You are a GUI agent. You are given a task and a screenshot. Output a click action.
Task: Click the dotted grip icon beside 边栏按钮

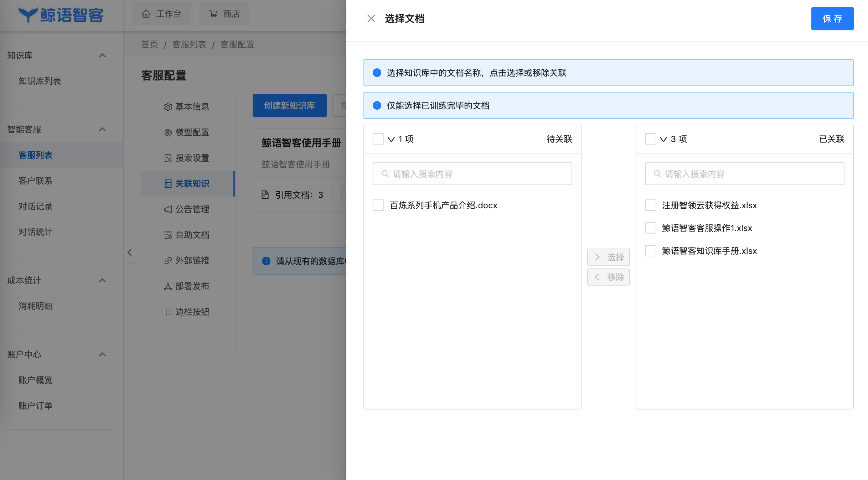click(168, 312)
